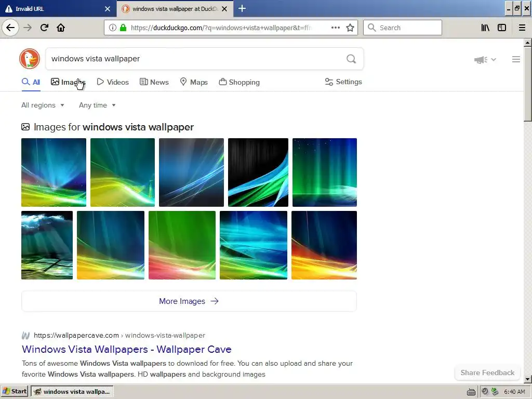This screenshot has height=399, width=532.
Task: Click the Firefox Search field
Action: [x=403, y=28]
